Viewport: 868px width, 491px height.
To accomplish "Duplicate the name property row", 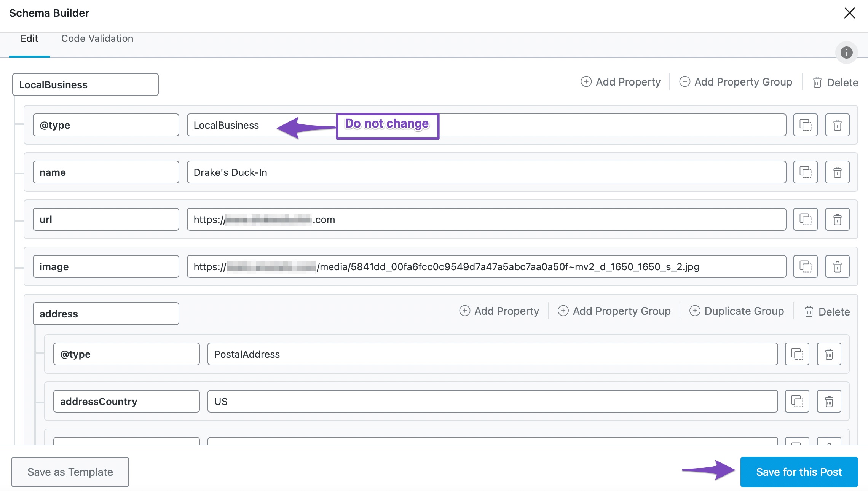I will [805, 172].
